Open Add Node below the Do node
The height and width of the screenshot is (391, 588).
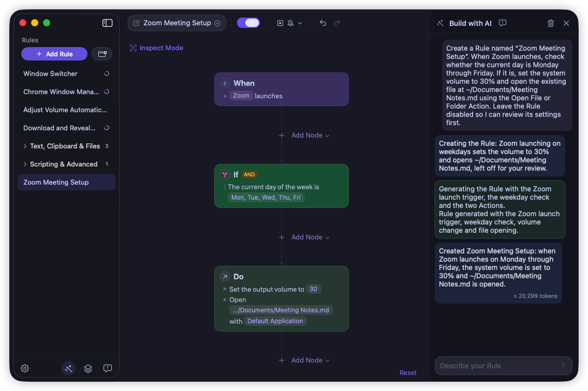(x=304, y=360)
